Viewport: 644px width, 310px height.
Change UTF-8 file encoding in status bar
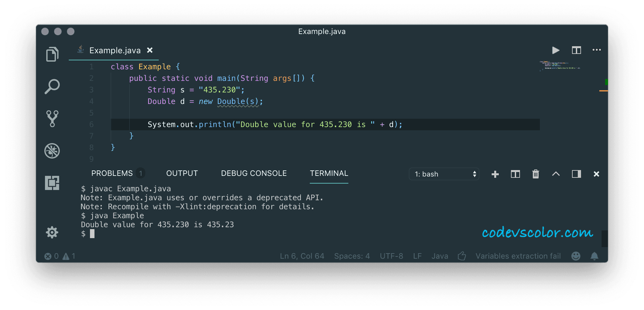pyautogui.click(x=391, y=256)
